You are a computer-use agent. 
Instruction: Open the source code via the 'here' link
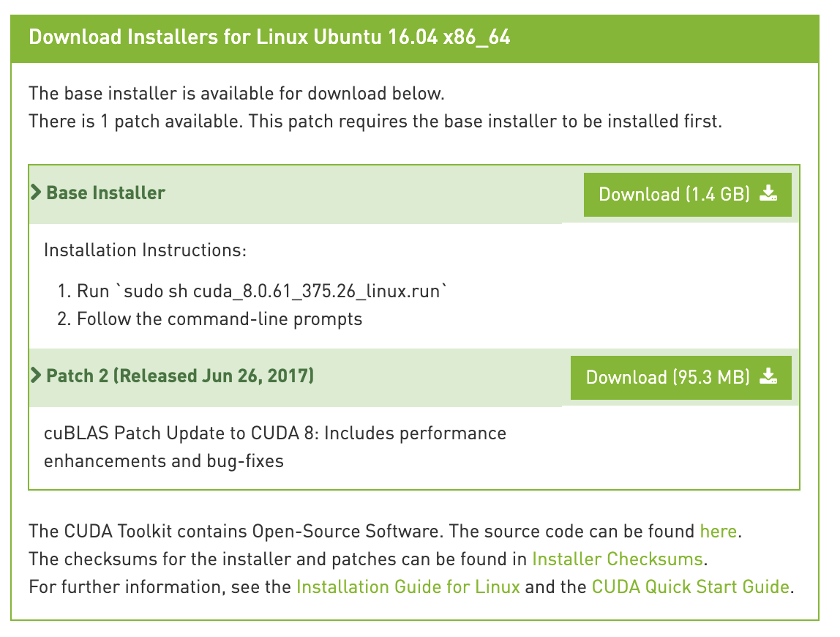(718, 531)
